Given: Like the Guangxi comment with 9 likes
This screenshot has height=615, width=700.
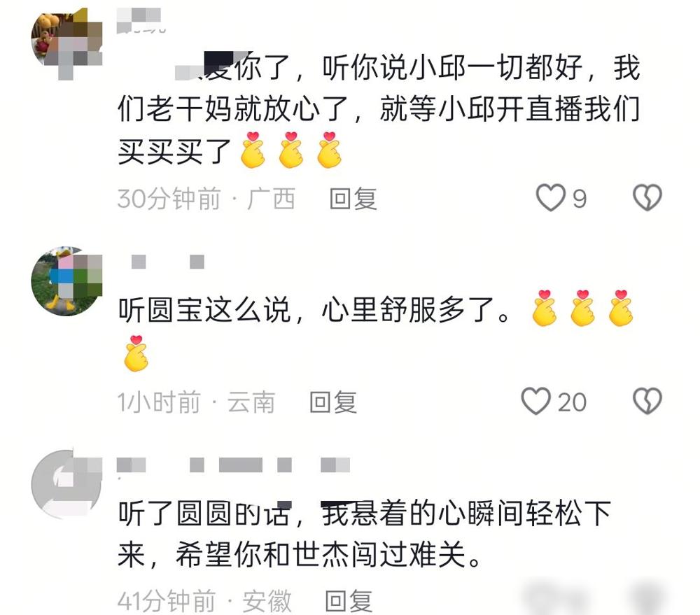Looking at the screenshot, I should (x=550, y=198).
